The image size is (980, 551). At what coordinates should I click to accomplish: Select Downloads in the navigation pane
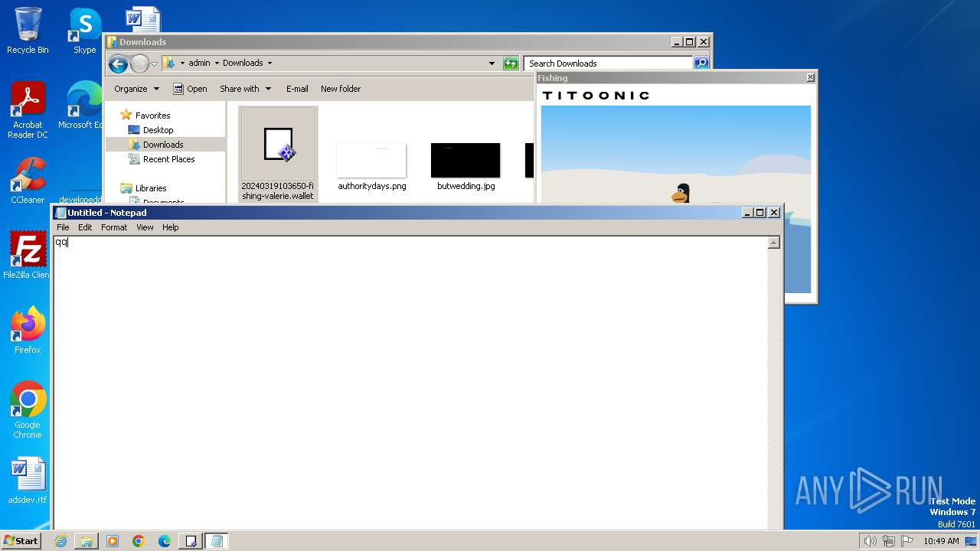[x=162, y=145]
